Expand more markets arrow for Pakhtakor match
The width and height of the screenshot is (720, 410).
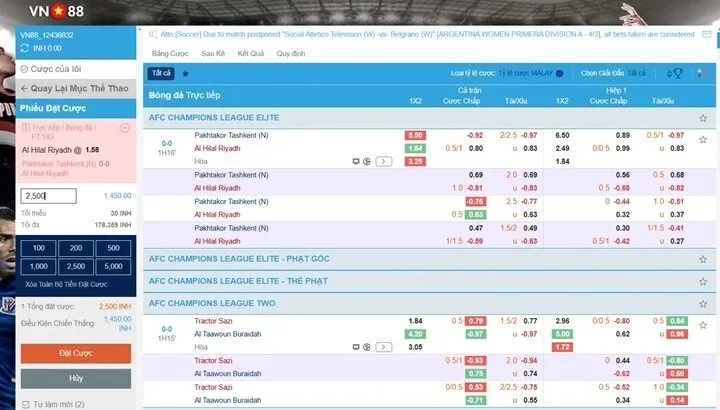point(384,161)
